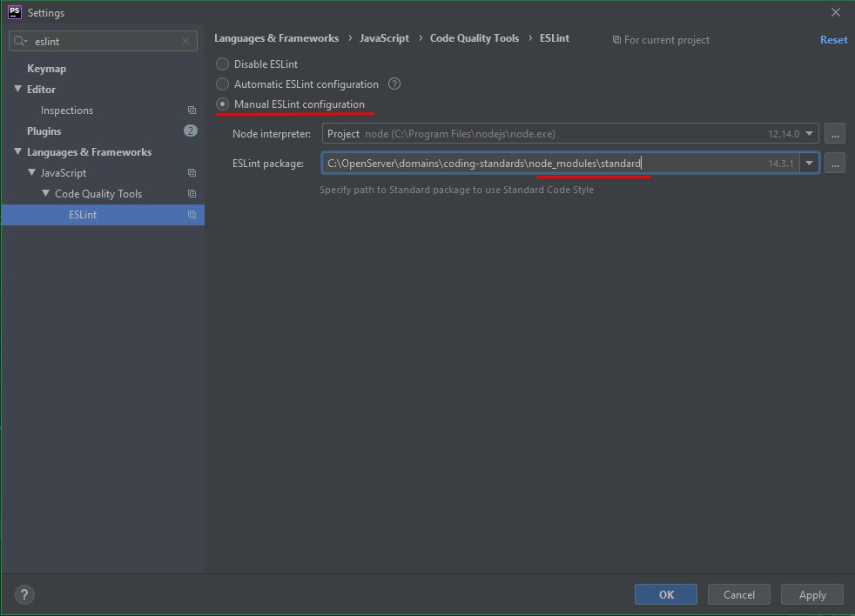
Task: Click the 14.3.1 version text
Action: point(780,163)
